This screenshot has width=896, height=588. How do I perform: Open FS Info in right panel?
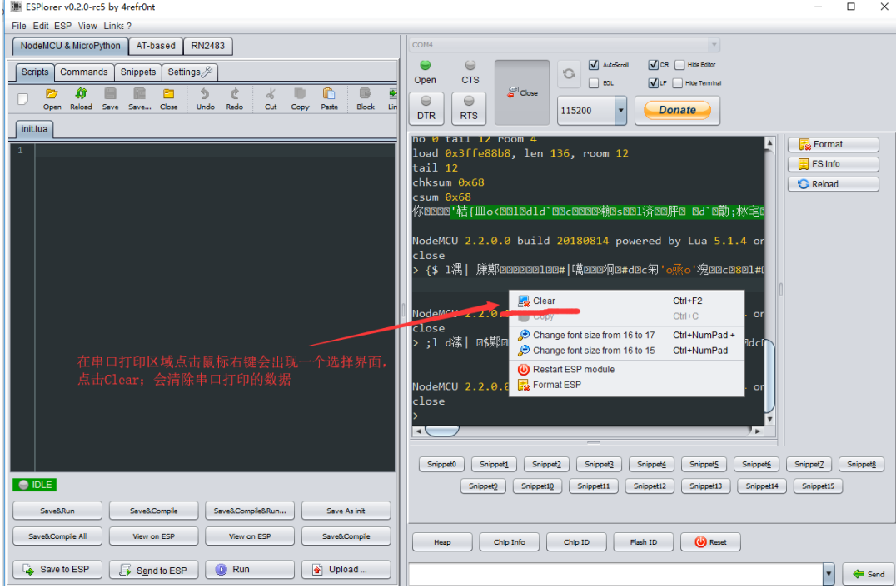coord(834,164)
